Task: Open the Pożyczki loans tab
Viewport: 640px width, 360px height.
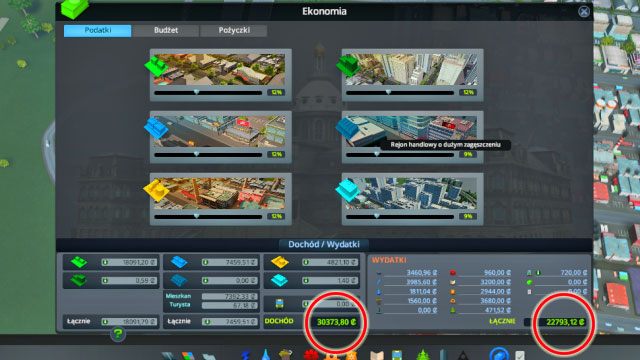Action: pos(234,31)
